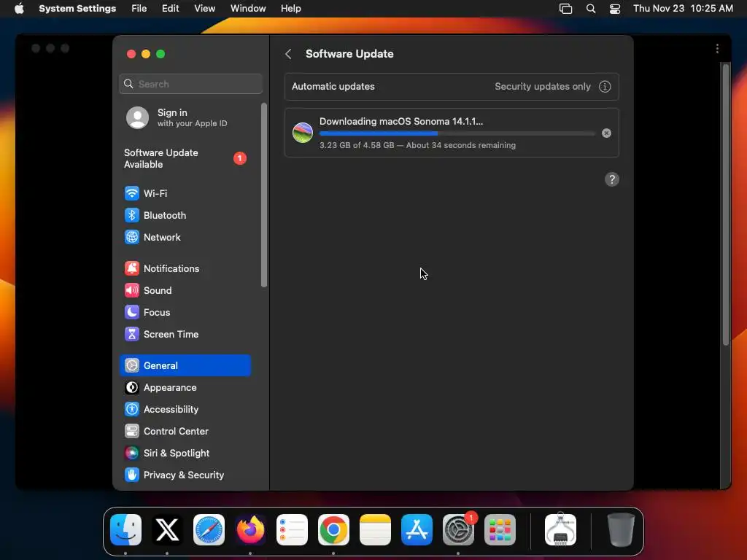Screen dimensions: 747x560
Task: Click Security updates only label
Action: point(542,87)
